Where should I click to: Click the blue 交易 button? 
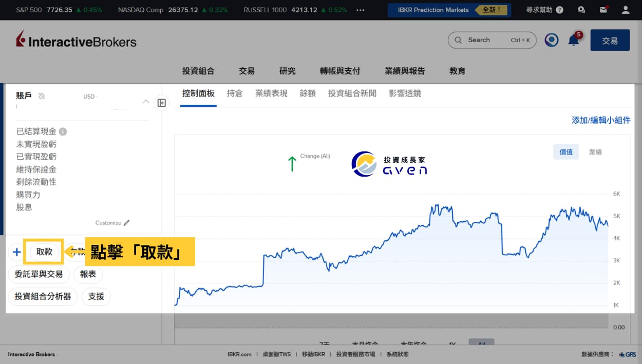click(x=610, y=40)
